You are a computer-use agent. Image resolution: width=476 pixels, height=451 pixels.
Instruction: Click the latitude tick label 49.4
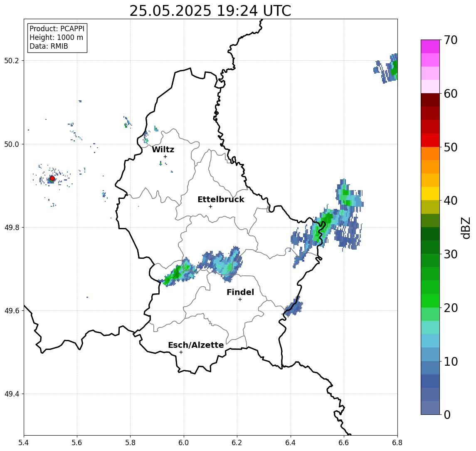(12, 394)
